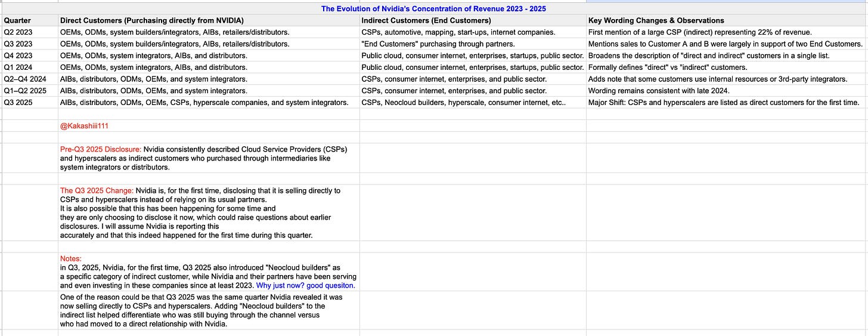Select the title cell about Nvidia's revenue concentration
Viewport: 868px width, 336px height.
click(x=433, y=8)
